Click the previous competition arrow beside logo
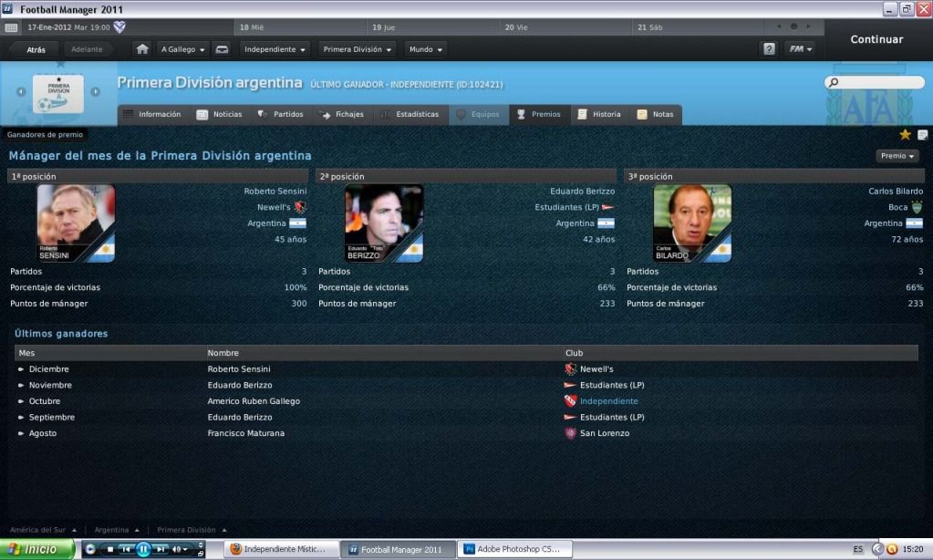The height and width of the screenshot is (560, 933). [21, 91]
